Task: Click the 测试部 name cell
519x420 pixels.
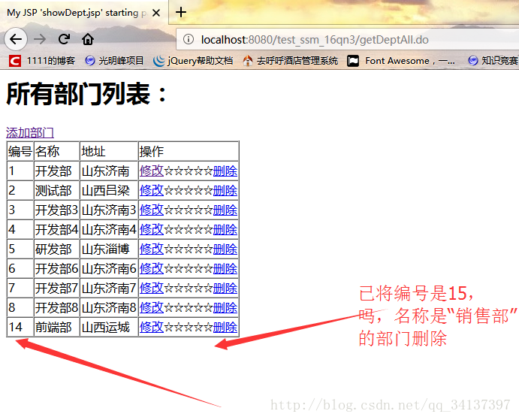Action: coord(56,191)
